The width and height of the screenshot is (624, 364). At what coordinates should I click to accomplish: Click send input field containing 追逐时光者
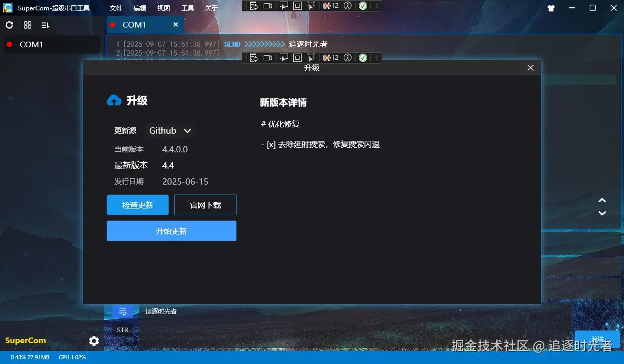point(356,327)
